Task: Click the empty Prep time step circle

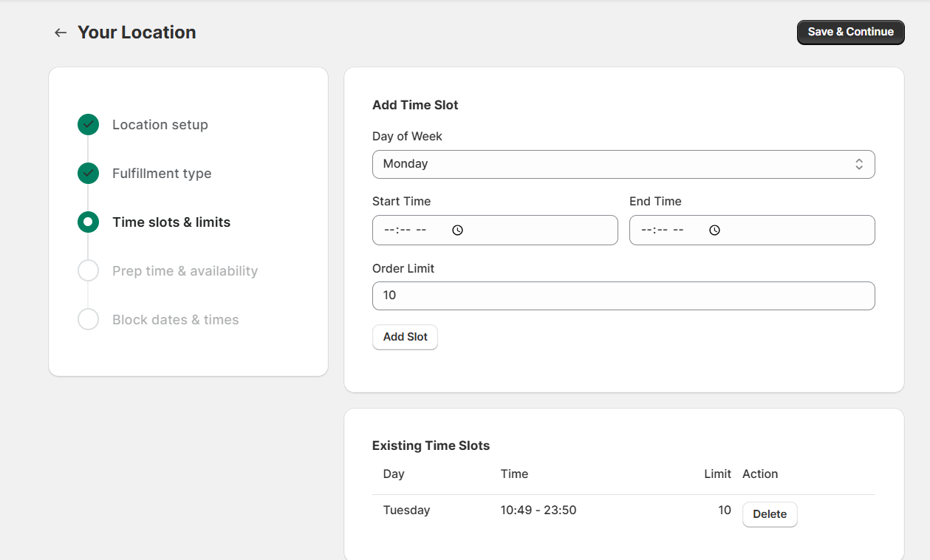Action: click(x=88, y=271)
